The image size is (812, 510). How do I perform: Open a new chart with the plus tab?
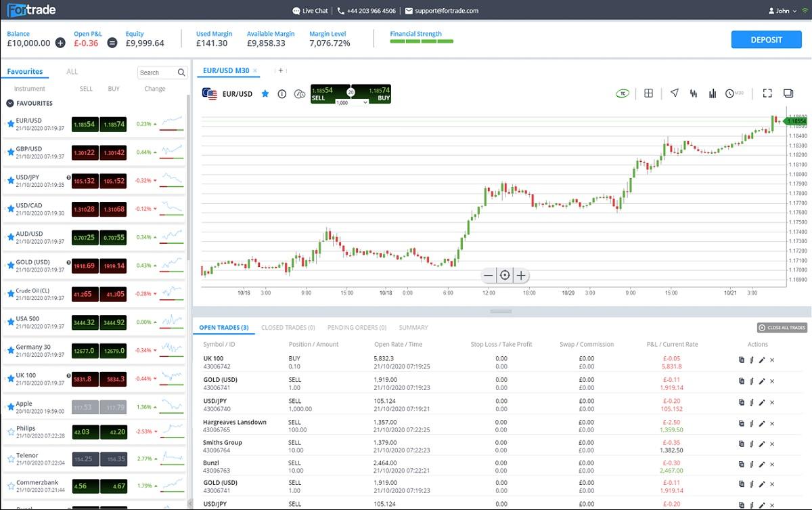point(281,70)
